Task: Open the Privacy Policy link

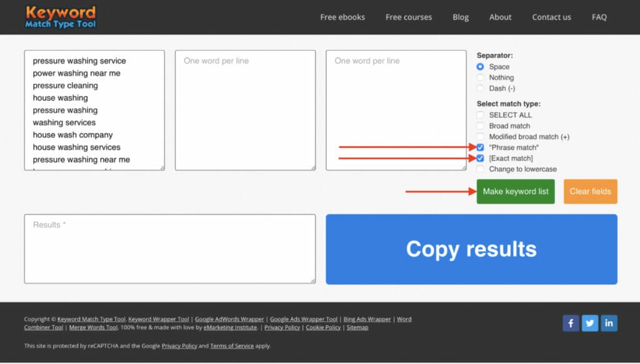Action: pos(281,327)
